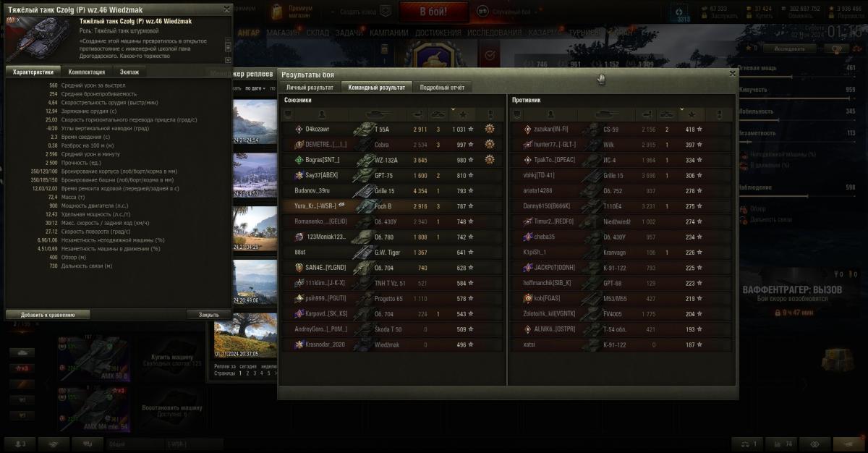This screenshot has width=868, height=453.
Task: Click the rank badge beside JACKPOT[ODNH]
Action: tap(528, 268)
